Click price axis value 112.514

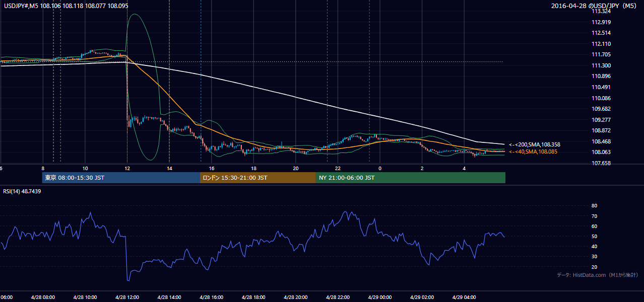click(601, 33)
